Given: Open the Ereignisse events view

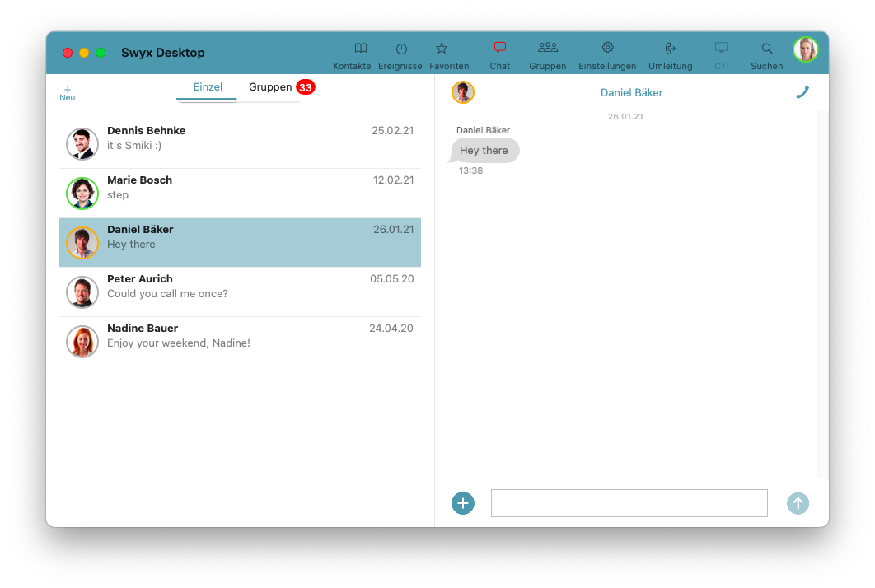Looking at the screenshot, I should pyautogui.click(x=400, y=56).
